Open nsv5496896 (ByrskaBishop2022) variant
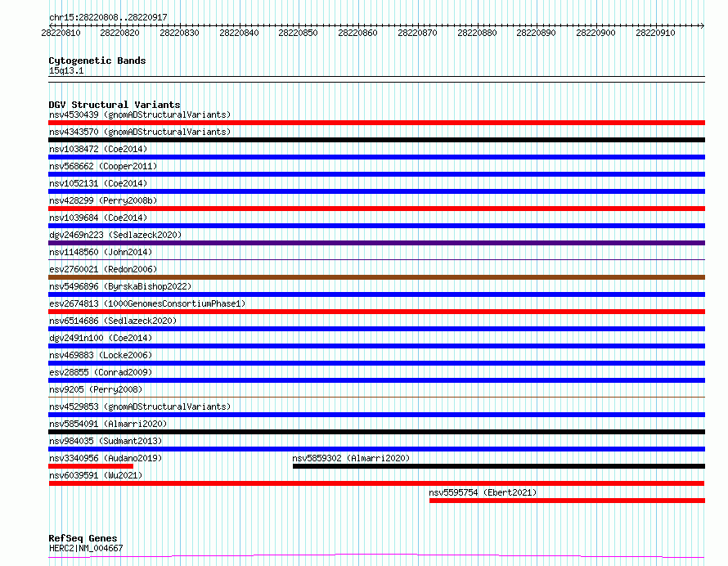Viewport: 728px width, 566px height. click(120, 286)
